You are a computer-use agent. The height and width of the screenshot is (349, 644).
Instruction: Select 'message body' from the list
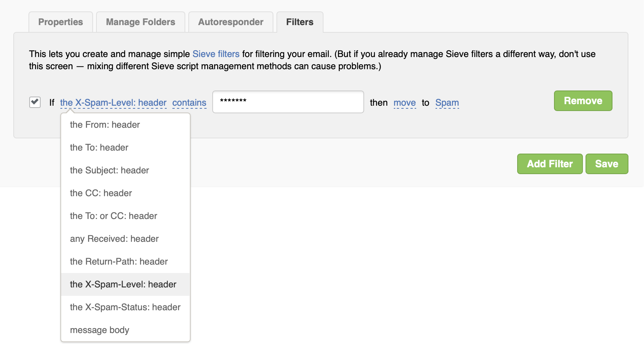click(125, 330)
